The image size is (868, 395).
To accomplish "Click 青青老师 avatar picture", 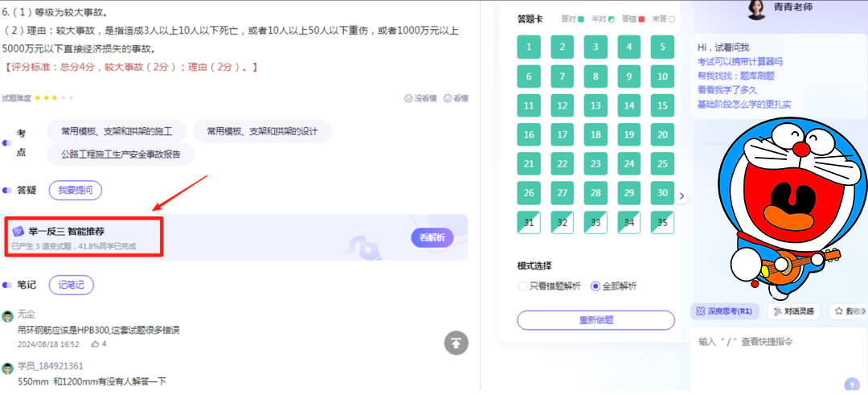I will click(756, 8).
